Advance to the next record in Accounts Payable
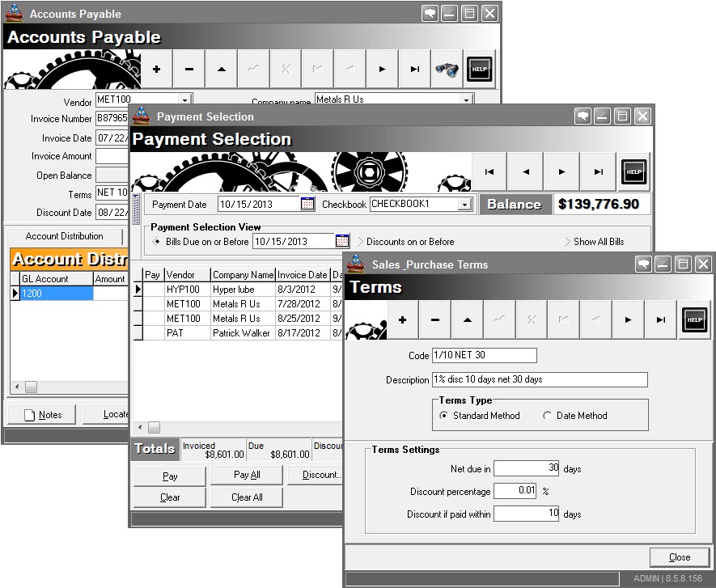The height and width of the screenshot is (588, 716). coord(381,69)
